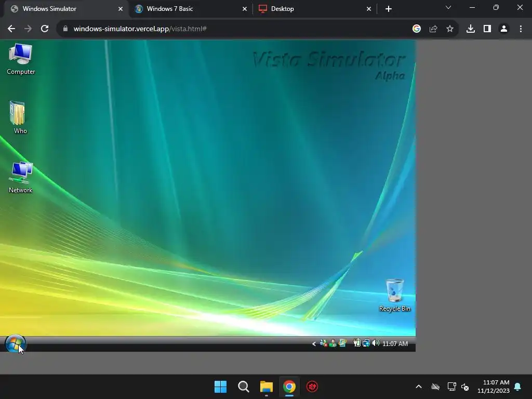532x399 pixels.
Task: Click the green user status tray icon
Action: click(333, 343)
